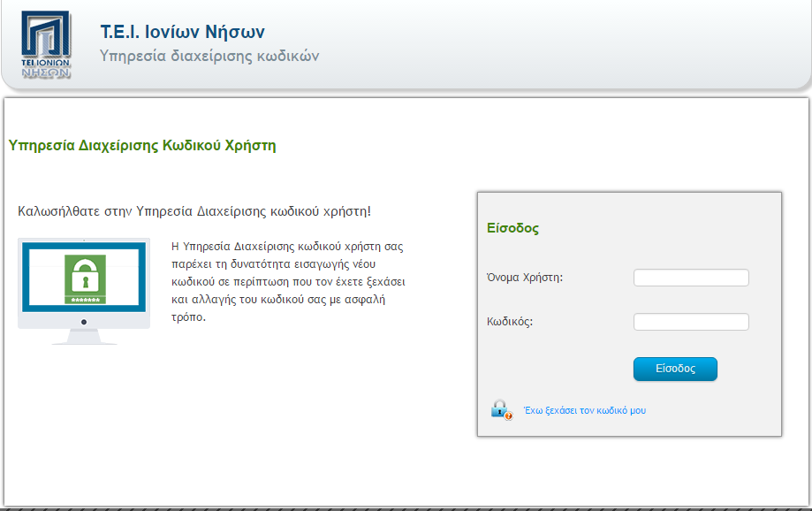Screen dimensions: 812x511
Task: Click the computer padlock illustration
Action: (x=84, y=291)
